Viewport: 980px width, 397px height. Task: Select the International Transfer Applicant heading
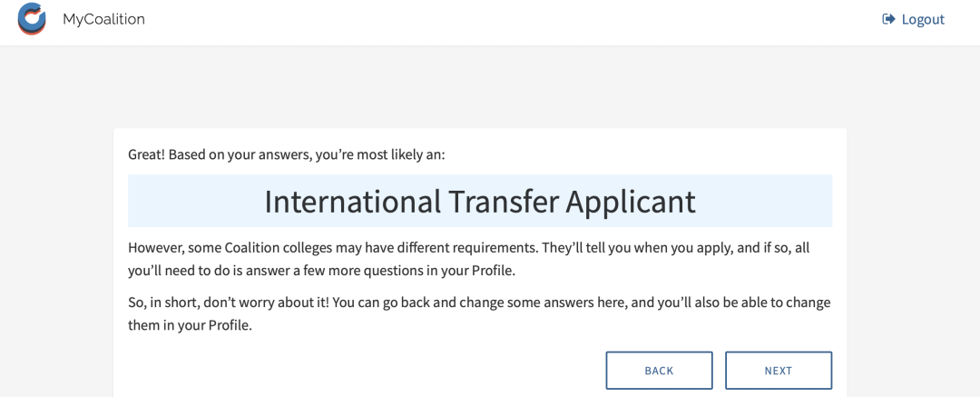[480, 202]
